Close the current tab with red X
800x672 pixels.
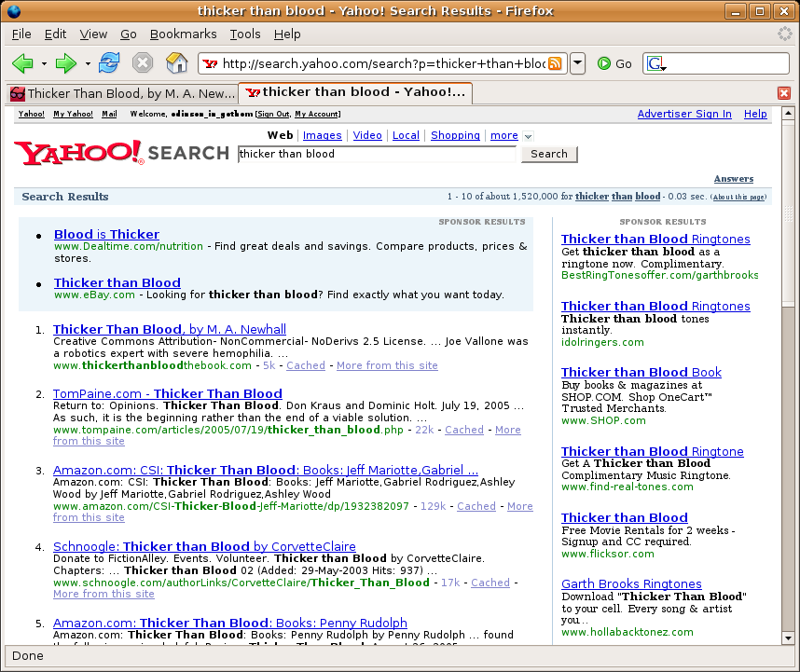[784, 93]
